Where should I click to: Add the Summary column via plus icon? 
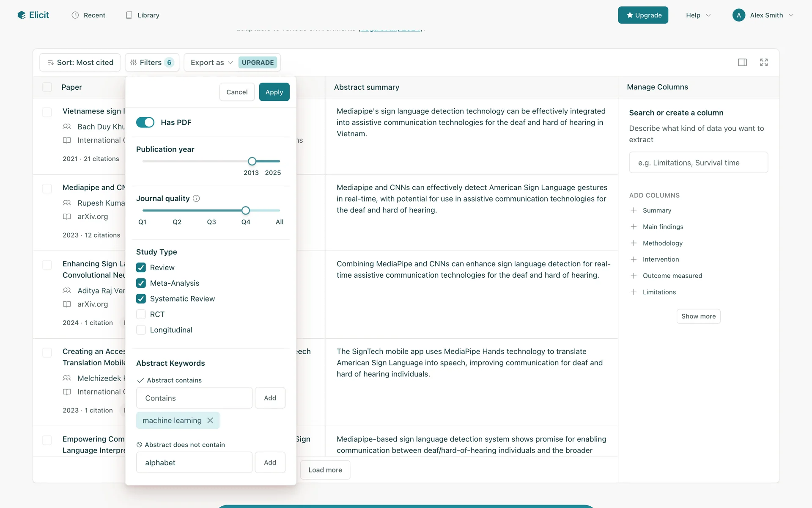(x=634, y=210)
